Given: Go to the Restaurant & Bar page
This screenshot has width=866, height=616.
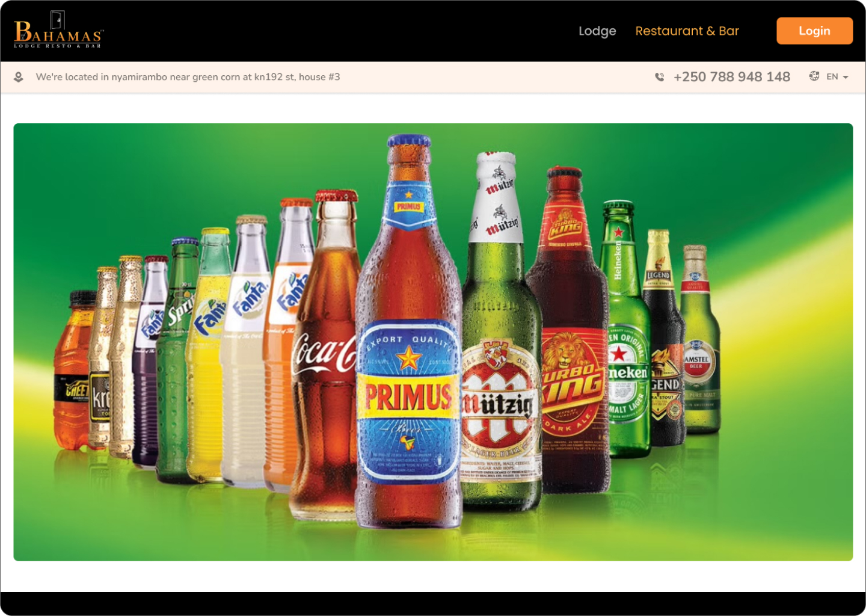Looking at the screenshot, I should 687,31.
